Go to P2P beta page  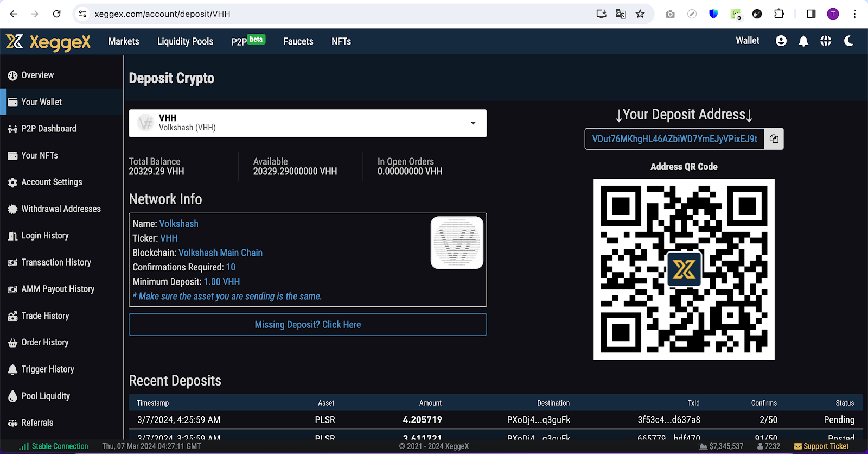248,41
